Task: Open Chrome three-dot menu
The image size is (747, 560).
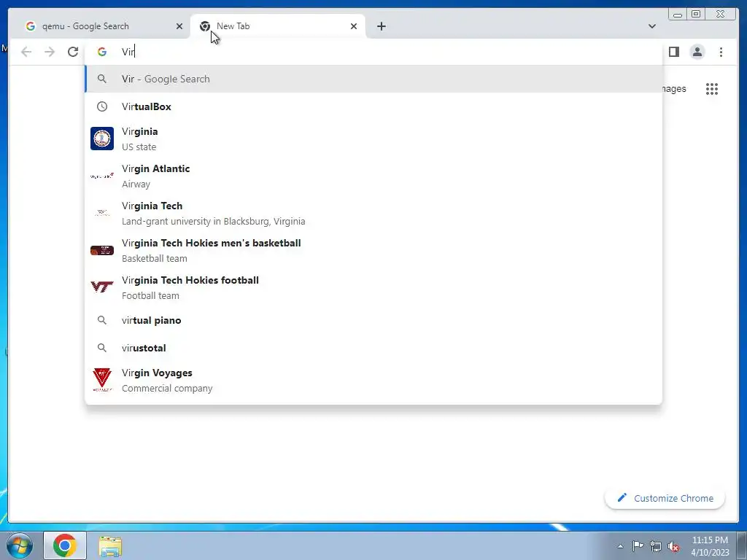Action: (x=721, y=52)
